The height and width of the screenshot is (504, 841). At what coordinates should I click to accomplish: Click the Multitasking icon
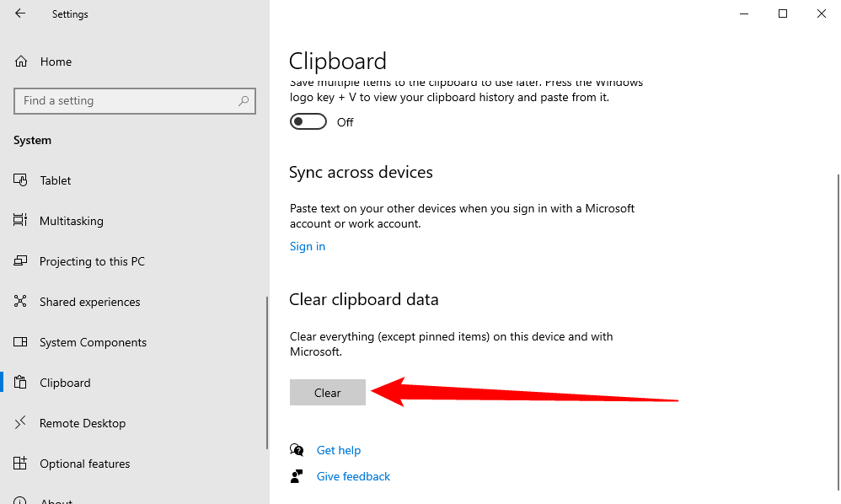(21, 221)
